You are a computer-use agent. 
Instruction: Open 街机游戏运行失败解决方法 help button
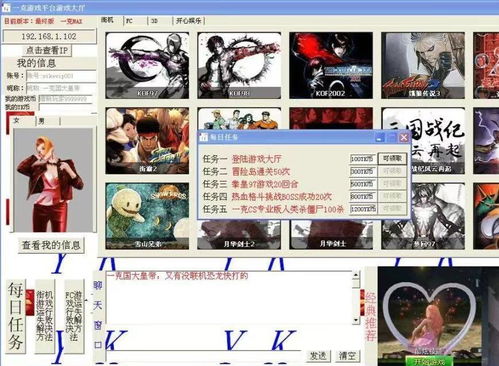44,316
